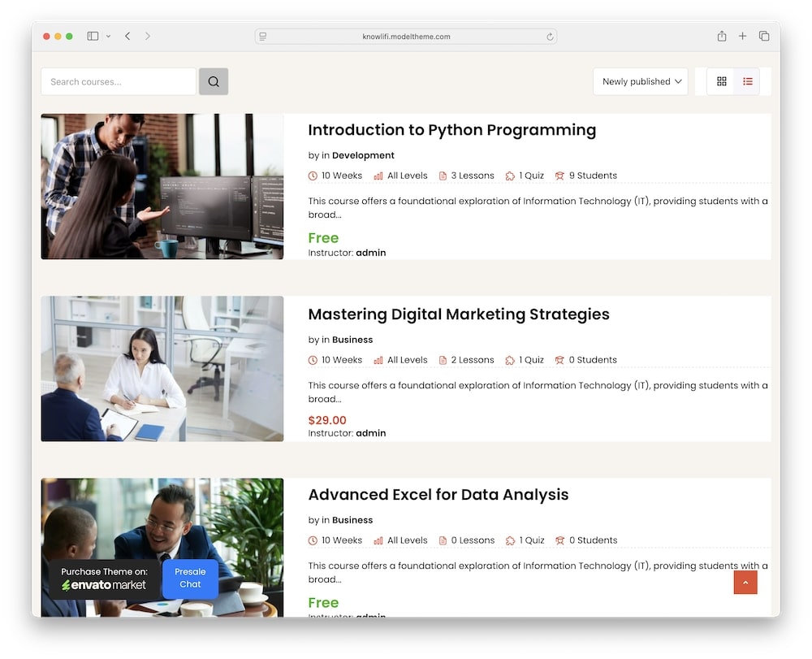Click lessons document icon beside 3 Lessons
Screen dimensions: 812x659
(x=443, y=176)
